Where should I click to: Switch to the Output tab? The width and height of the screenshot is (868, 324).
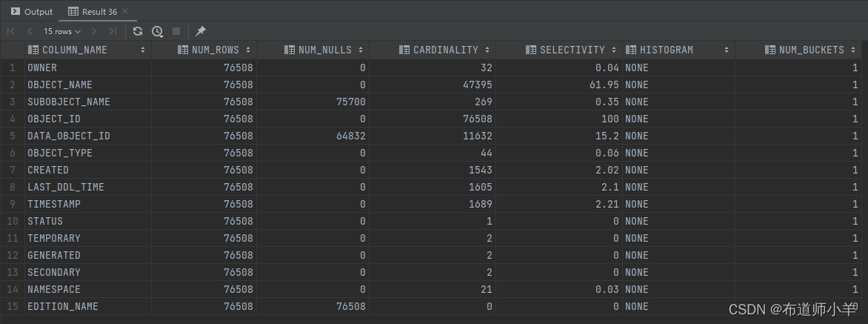(x=32, y=11)
